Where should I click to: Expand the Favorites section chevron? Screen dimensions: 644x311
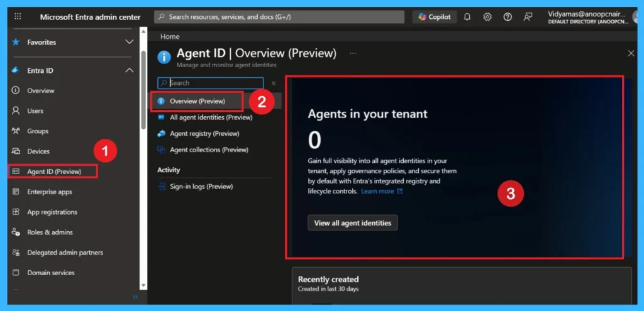pos(129,42)
